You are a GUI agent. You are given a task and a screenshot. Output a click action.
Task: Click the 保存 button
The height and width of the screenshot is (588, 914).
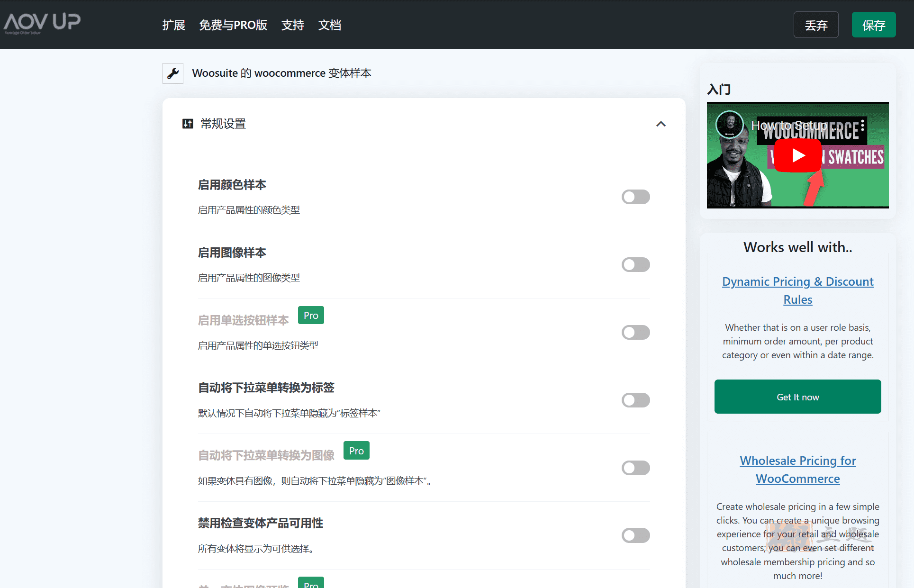coord(874,25)
